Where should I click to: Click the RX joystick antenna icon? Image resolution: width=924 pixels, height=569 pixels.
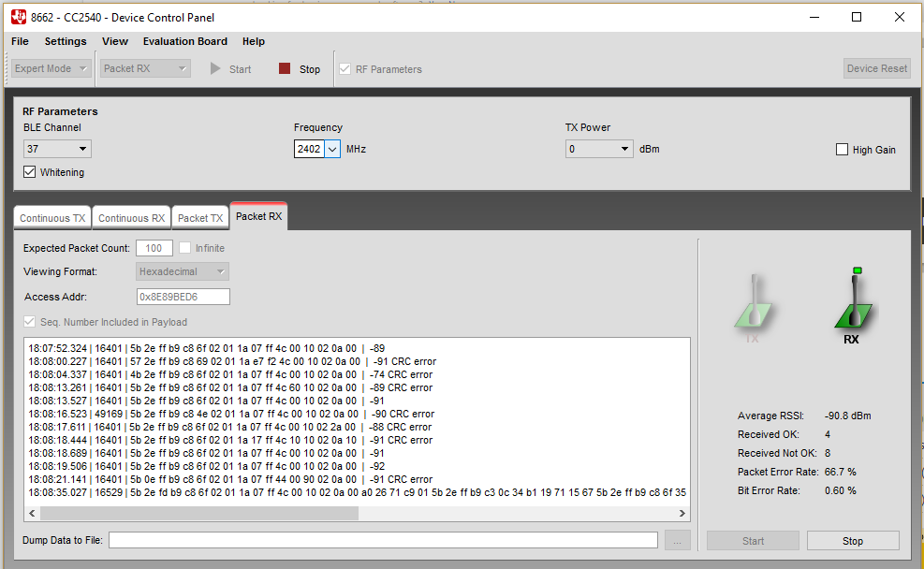coord(854,305)
